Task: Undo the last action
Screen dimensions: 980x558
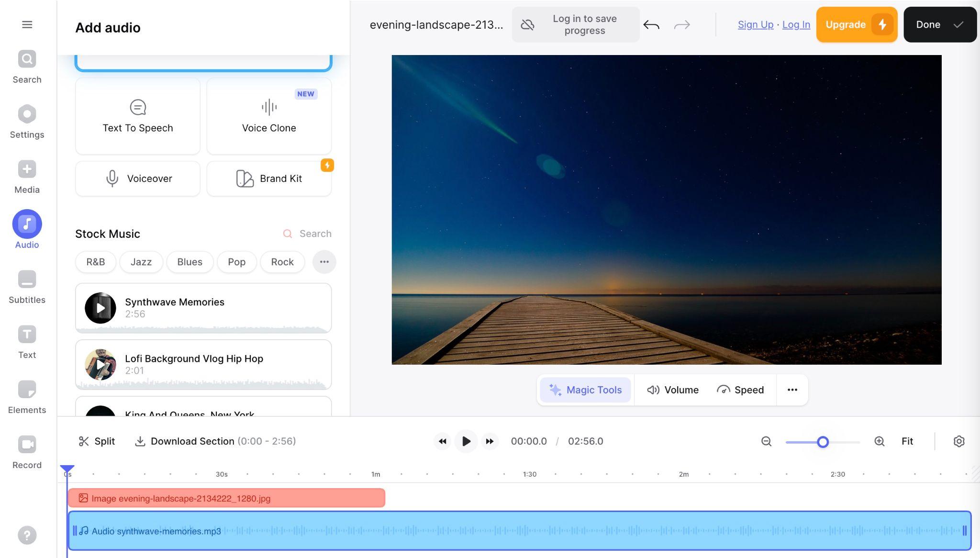Action: point(651,24)
